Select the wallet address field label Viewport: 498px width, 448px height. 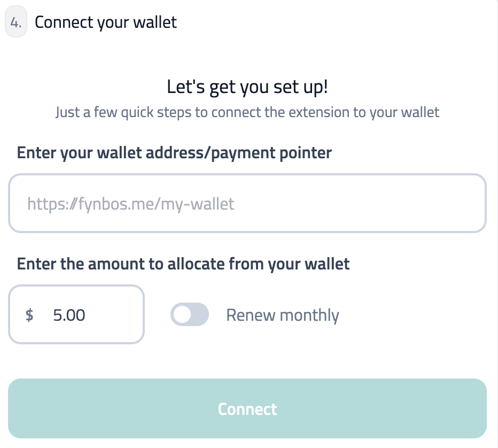click(x=175, y=152)
